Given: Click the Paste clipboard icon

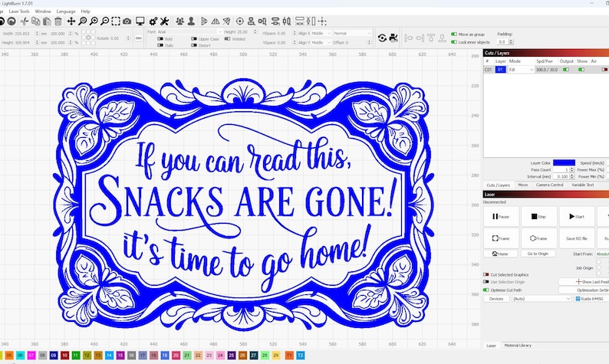Looking at the screenshot, I should pyautogui.click(x=47, y=21).
